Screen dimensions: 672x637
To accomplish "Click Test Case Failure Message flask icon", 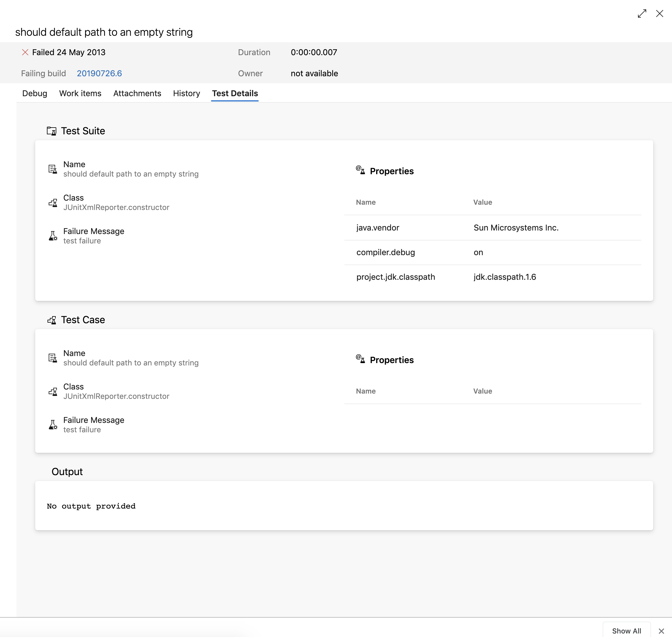I will (x=53, y=425).
